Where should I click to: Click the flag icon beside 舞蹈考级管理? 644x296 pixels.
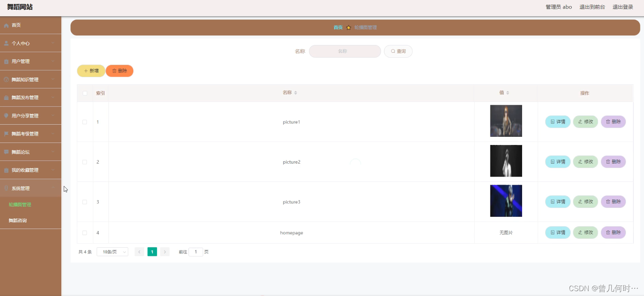7,134
